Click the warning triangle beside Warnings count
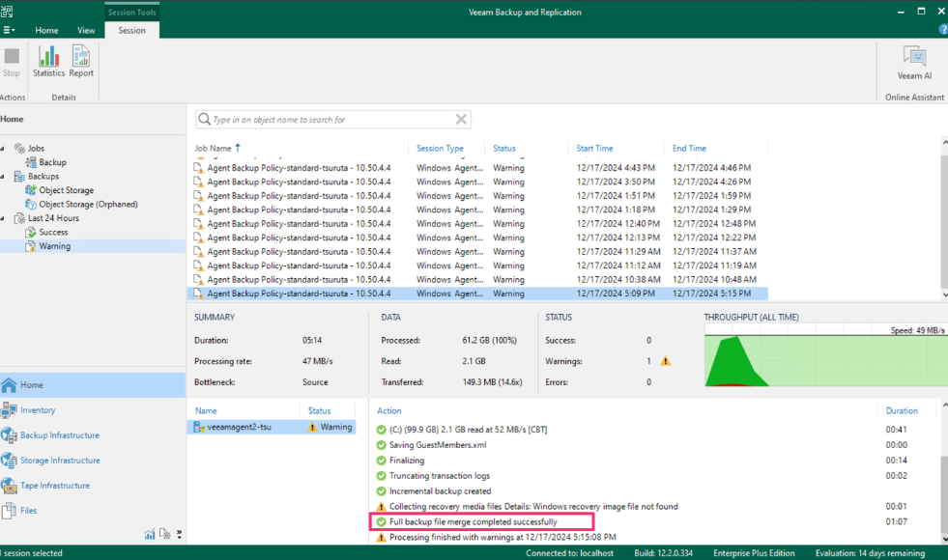This screenshot has width=948, height=560. (665, 361)
